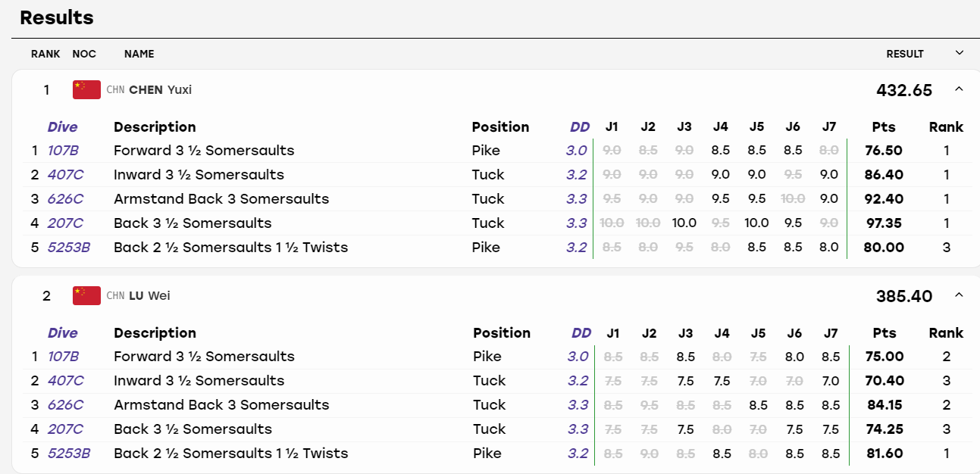980x474 pixels.
Task: Open dive code 107B in CHEN Yuxi's table
Action: [63, 150]
